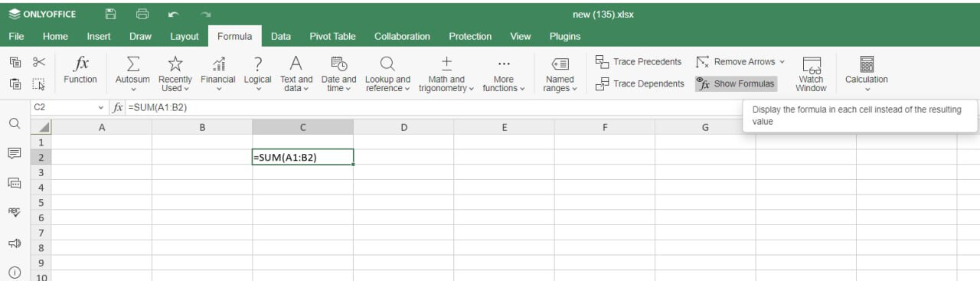Click the Save icon in title bar
This screenshot has height=281, width=980.
(x=111, y=14)
